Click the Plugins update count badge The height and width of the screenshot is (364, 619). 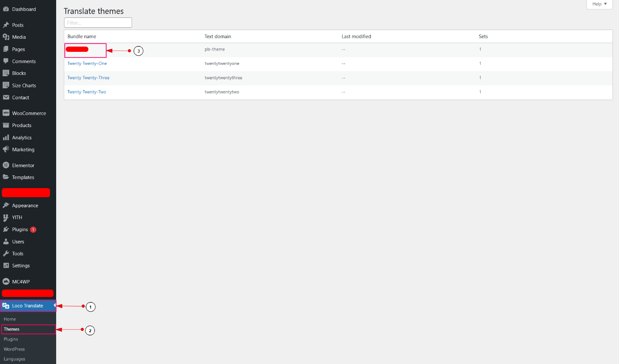(33, 229)
